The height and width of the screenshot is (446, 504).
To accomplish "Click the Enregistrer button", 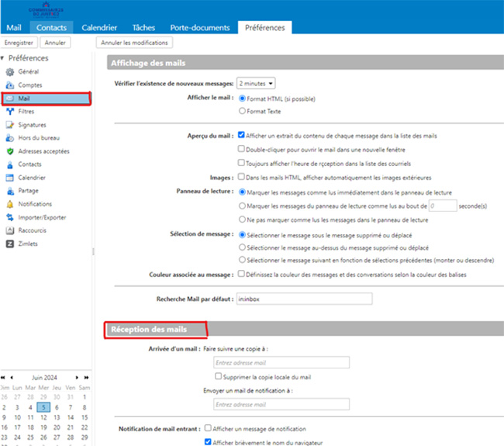I will pos(19,43).
